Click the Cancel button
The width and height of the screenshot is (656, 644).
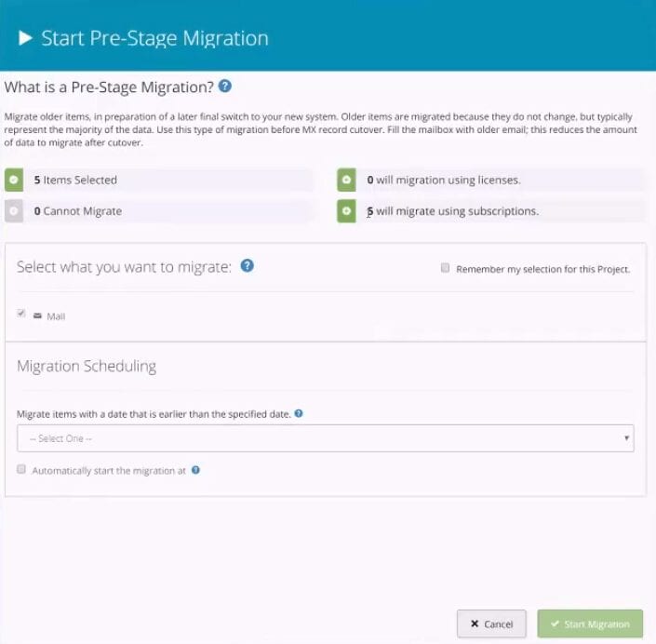[x=491, y=624]
